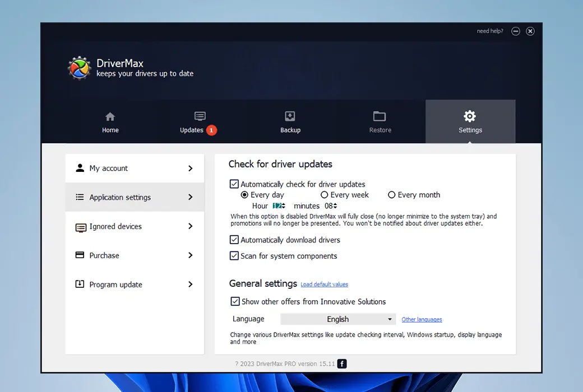This screenshot has width=583, height=392.
Task: Open the Backup tab icon
Action: pyautogui.click(x=290, y=116)
